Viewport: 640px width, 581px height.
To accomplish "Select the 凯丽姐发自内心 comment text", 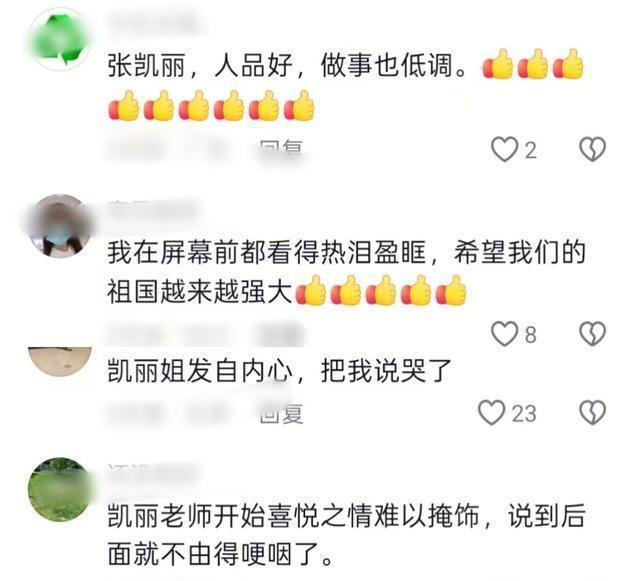I will [x=279, y=371].
